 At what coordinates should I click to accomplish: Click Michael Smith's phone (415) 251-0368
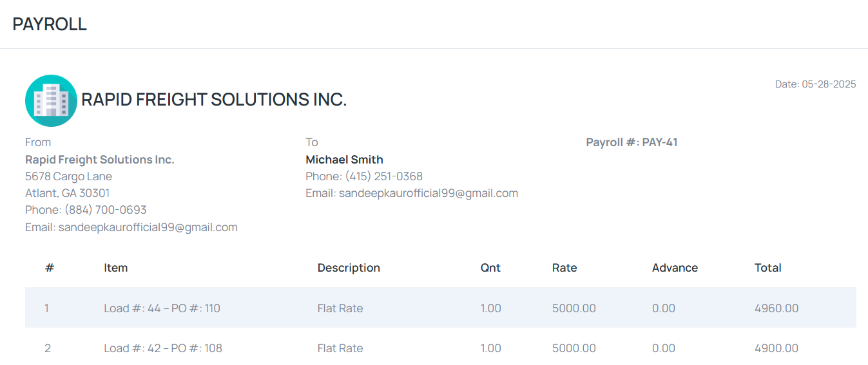pos(364,176)
